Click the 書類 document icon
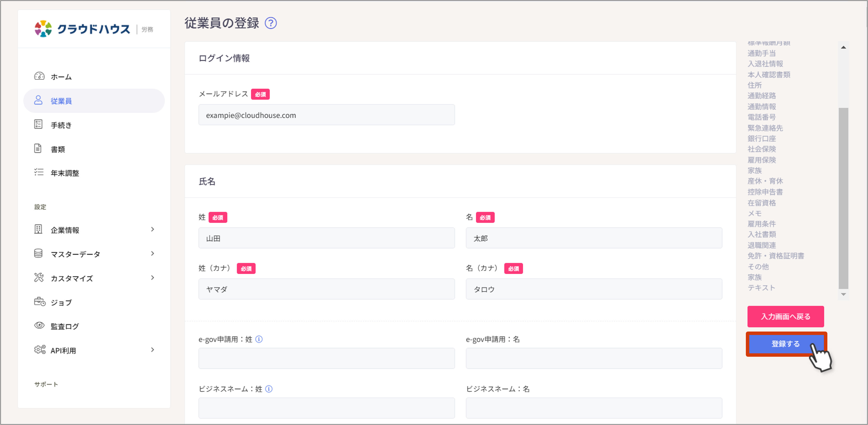Viewport: 868px width, 425px height. (x=38, y=149)
